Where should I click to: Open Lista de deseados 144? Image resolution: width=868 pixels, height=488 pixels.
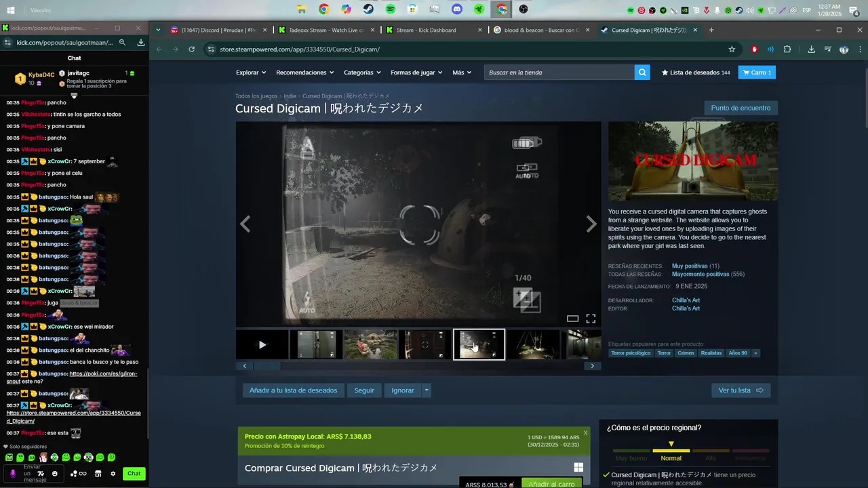coord(696,73)
